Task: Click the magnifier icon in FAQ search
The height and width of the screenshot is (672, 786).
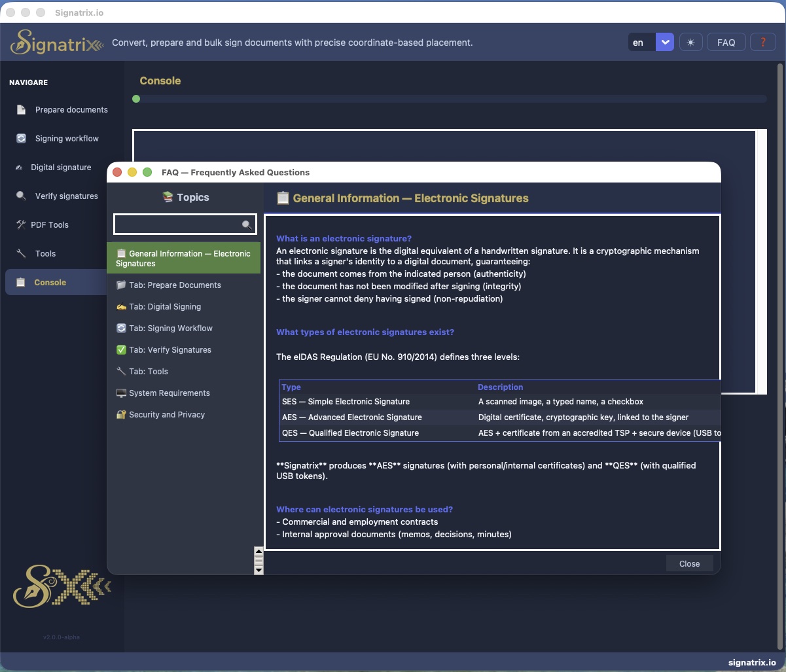Action: tap(247, 224)
